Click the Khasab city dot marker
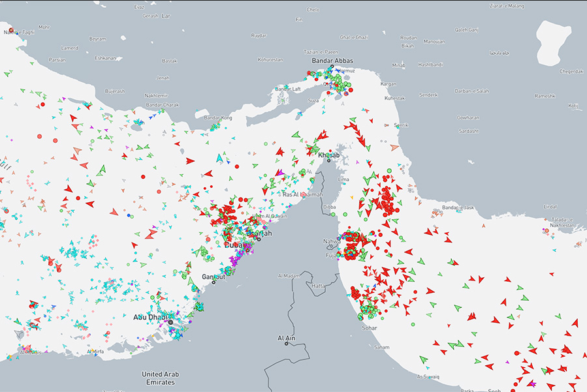 pos(330,161)
